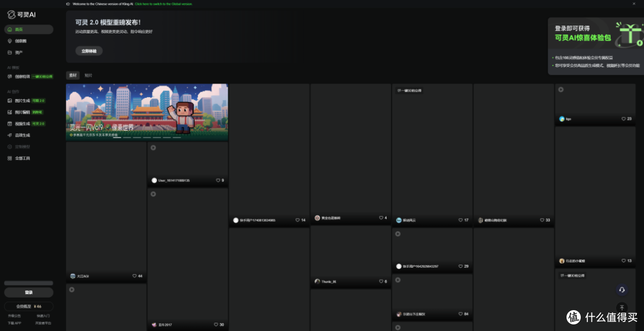644x331 pixels.
Task: Click the green 一键3D拍立得 badge in sidebar
Action: [x=42, y=76]
